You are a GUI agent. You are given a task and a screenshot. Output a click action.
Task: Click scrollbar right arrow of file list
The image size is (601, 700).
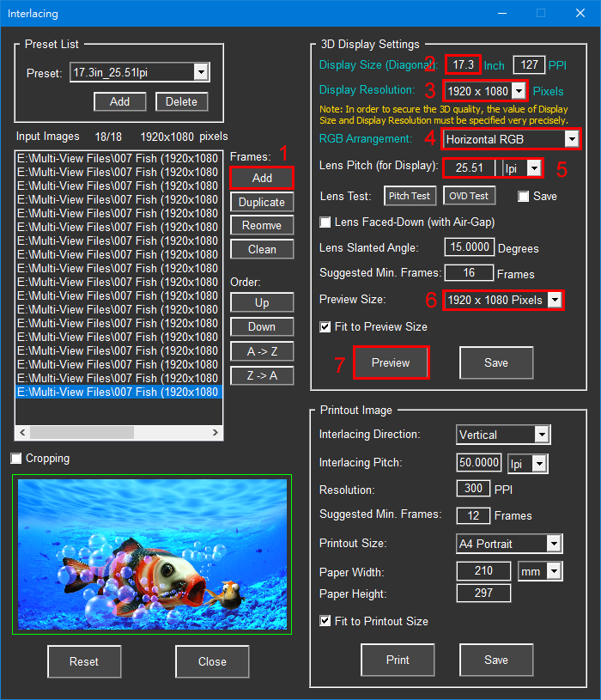pyautogui.click(x=215, y=433)
